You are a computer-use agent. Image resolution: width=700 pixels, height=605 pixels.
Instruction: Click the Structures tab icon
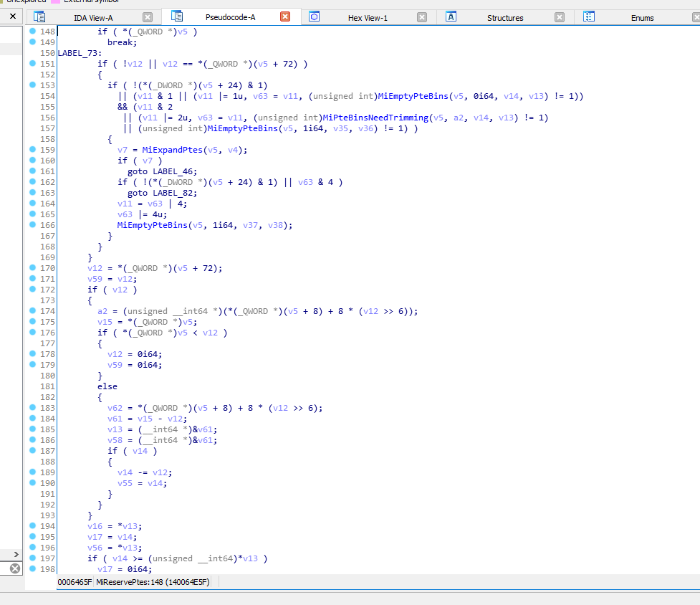click(451, 17)
